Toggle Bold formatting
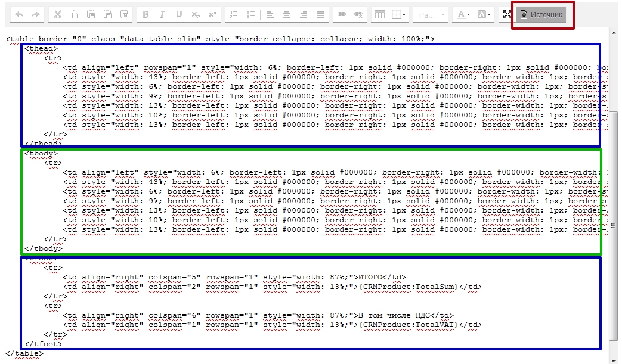The width and height of the screenshot is (622, 364). point(147,14)
